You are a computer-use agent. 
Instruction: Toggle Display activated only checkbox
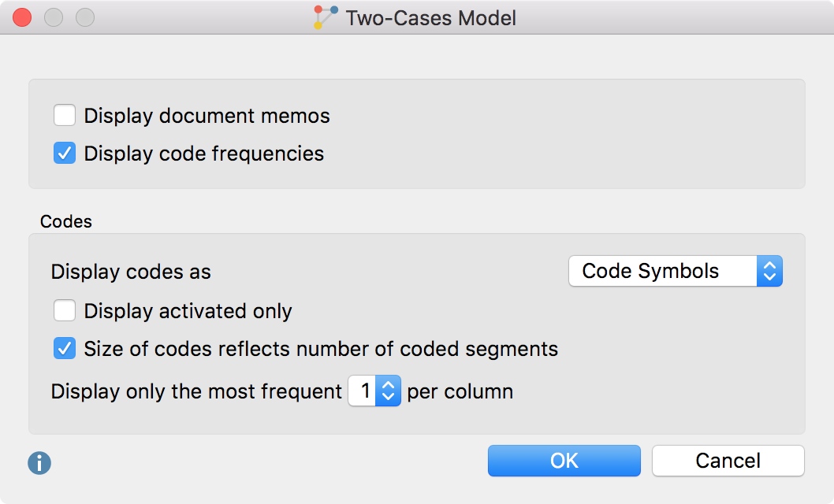coord(65,311)
